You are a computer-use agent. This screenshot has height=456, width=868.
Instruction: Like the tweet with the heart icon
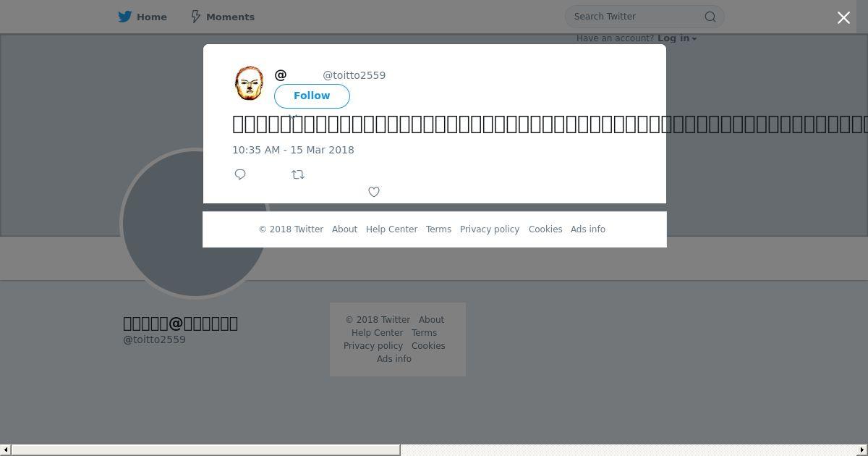point(374,192)
